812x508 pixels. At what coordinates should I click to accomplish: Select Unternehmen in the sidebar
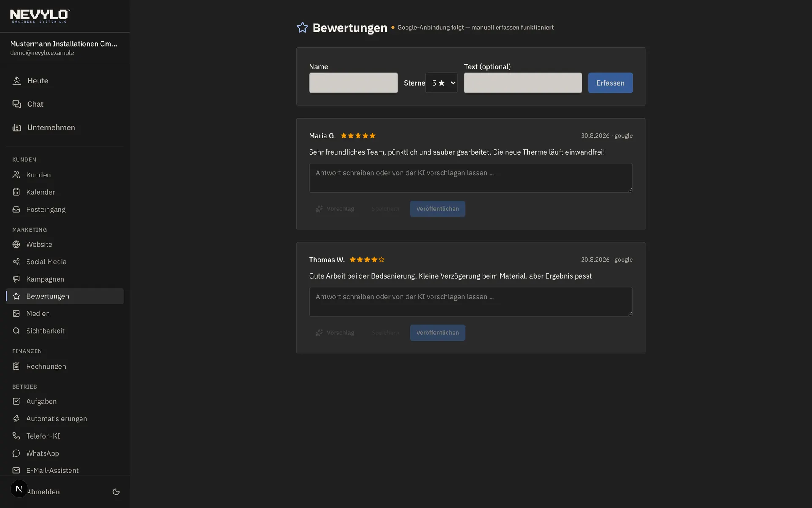pyautogui.click(x=65, y=127)
